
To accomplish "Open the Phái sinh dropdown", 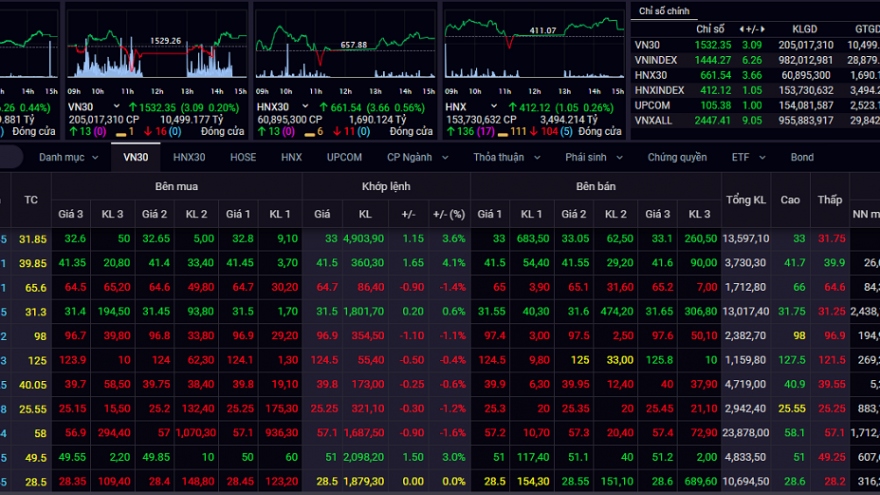I will pyautogui.click(x=591, y=157).
